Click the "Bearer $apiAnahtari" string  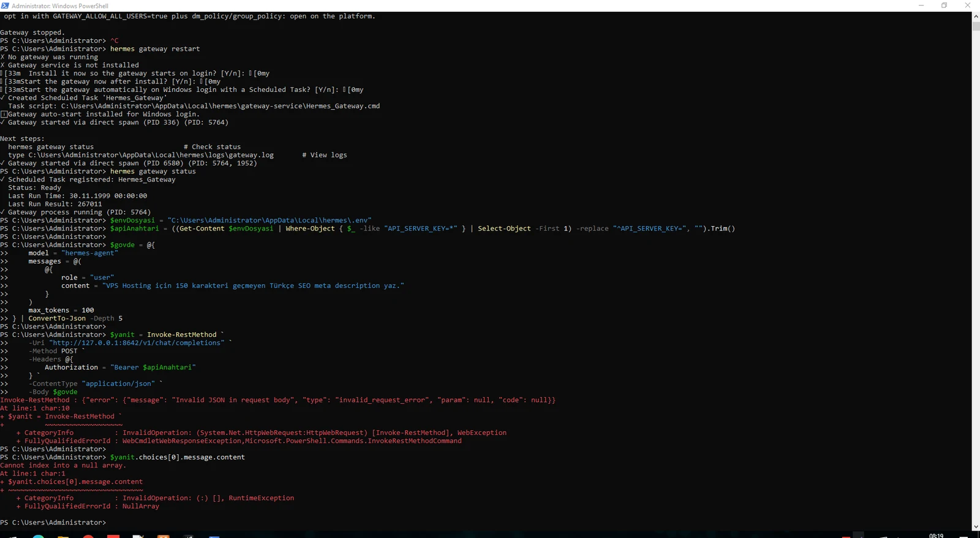153,368
